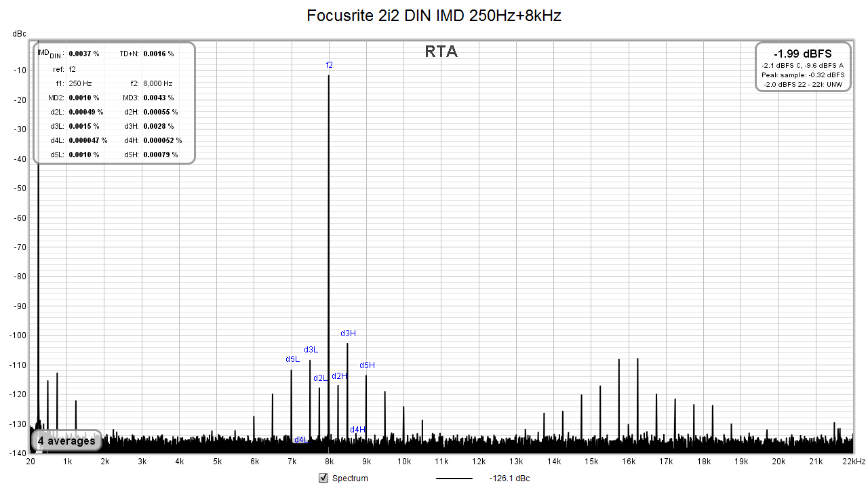Click the d4L distortion marker label

[301, 440]
